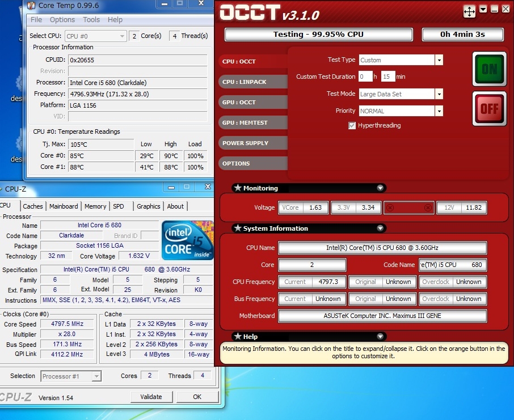Click the Custom Test Duration minutes field

(388, 77)
